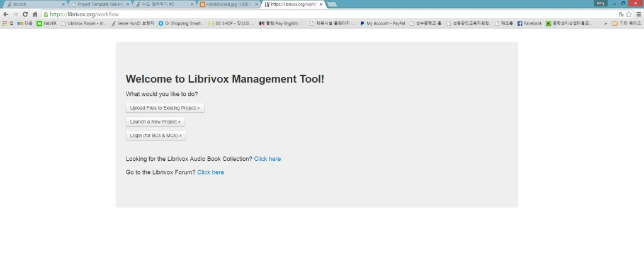Viewport: 644px width, 280px height.
Task: Close the HandsRaised.jpg tab
Action: pyautogui.click(x=257, y=4)
